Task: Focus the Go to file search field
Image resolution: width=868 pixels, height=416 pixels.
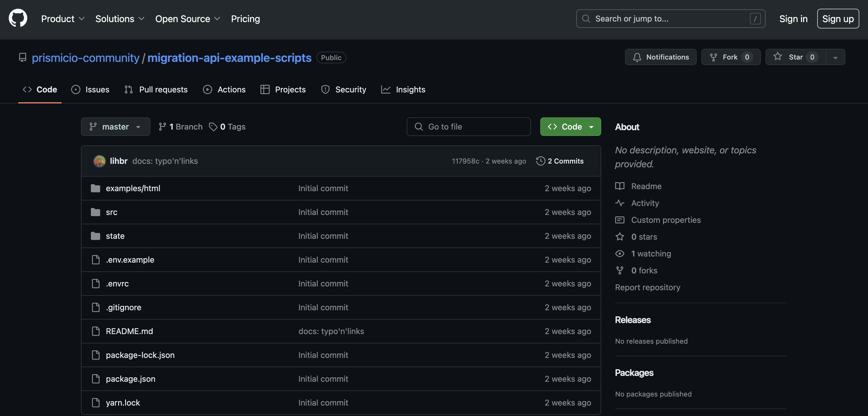Action: click(x=468, y=127)
